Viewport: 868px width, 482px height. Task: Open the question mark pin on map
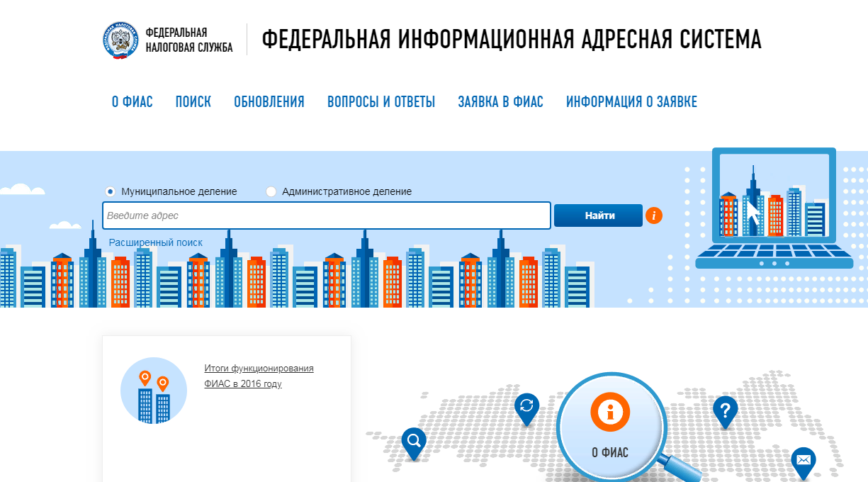pyautogui.click(x=725, y=410)
